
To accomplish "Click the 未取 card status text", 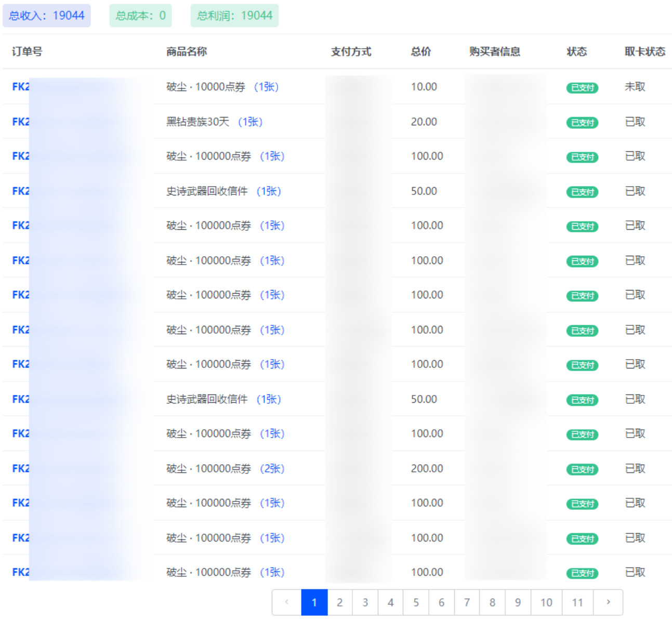I will (x=635, y=87).
